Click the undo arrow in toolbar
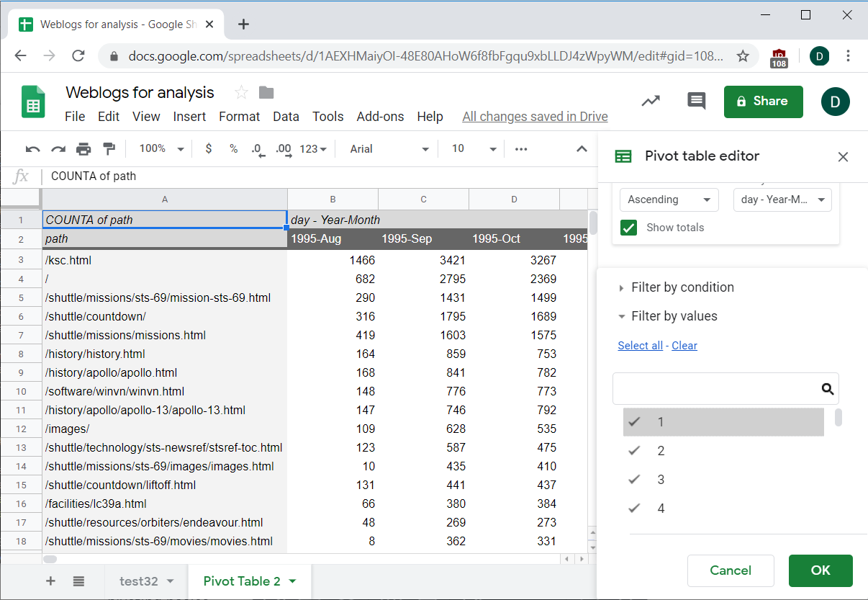868x600 pixels. click(32, 149)
